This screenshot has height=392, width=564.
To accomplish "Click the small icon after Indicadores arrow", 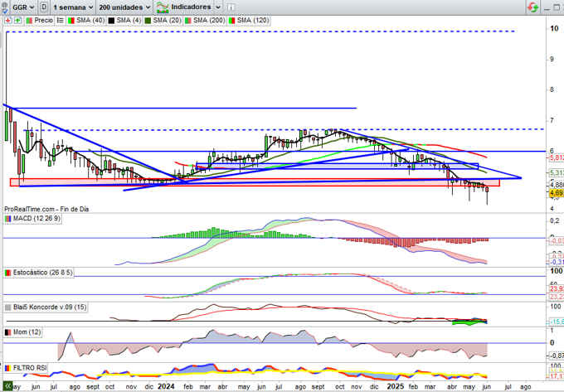I will pos(231,7).
